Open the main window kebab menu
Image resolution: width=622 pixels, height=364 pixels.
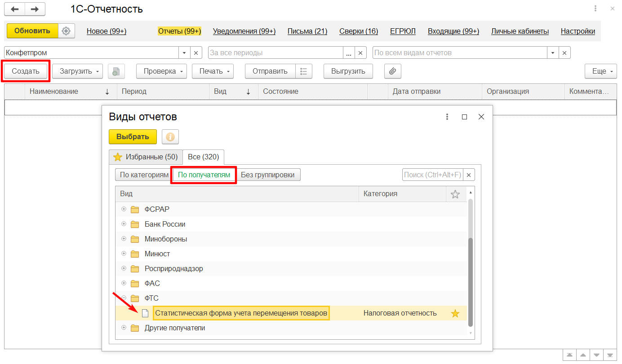click(x=595, y=9)
